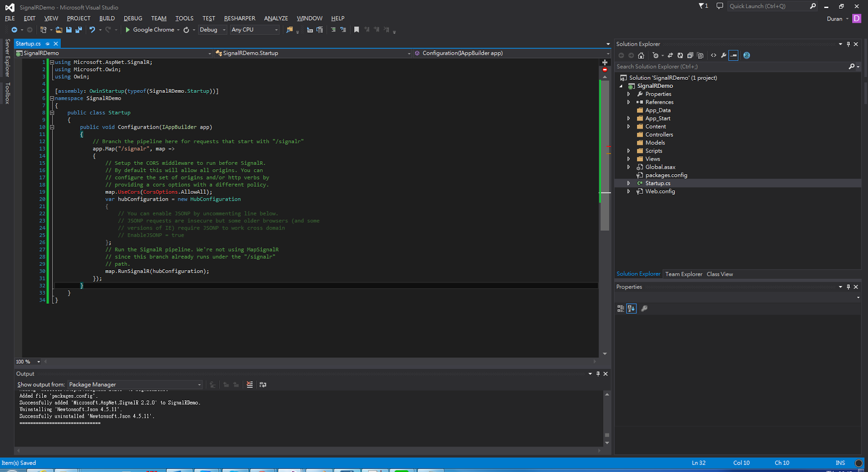Screen dimensions: 868x472
Task: Toggle pin on Startup.cs tab
Action: coord(48,43)
